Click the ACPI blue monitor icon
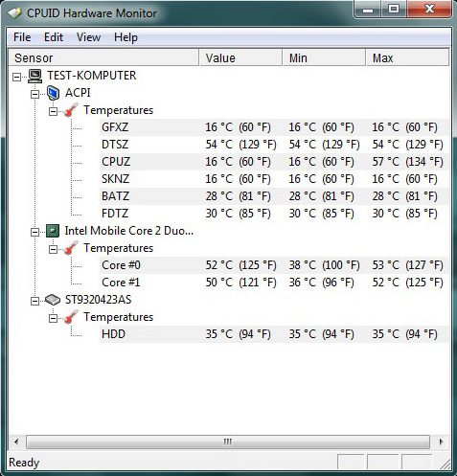This screenshot has width=457, height=476. (53, 93)
